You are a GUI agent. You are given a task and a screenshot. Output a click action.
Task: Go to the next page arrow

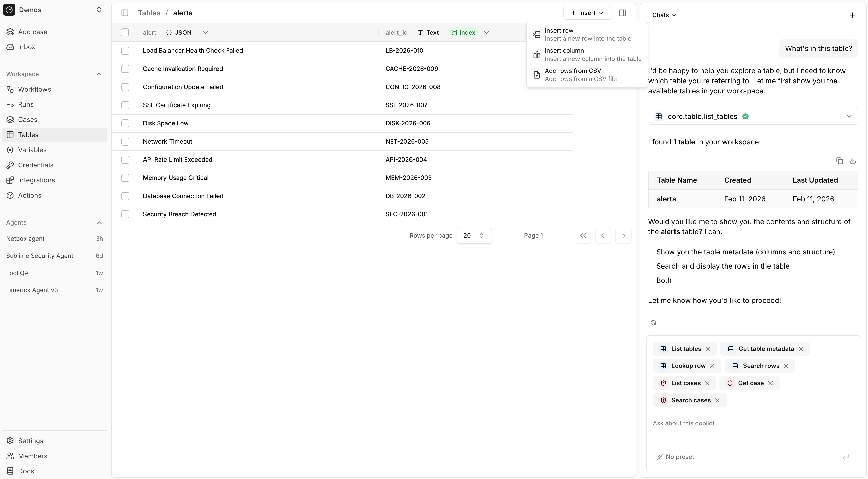coord(623,236)
